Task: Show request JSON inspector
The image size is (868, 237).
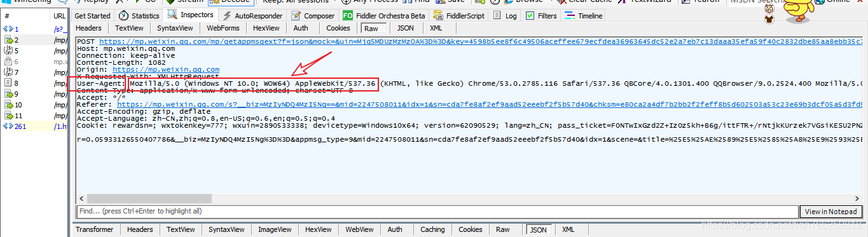Action: click(x=405, y=28)
